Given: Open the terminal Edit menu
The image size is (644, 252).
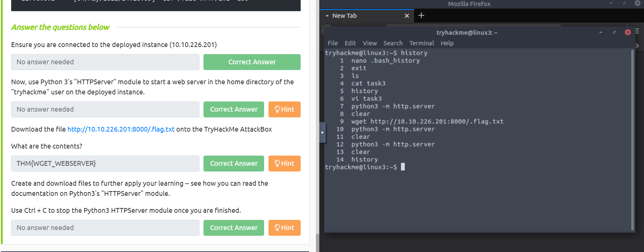Looking at the screenshot, I should point(350,43).
